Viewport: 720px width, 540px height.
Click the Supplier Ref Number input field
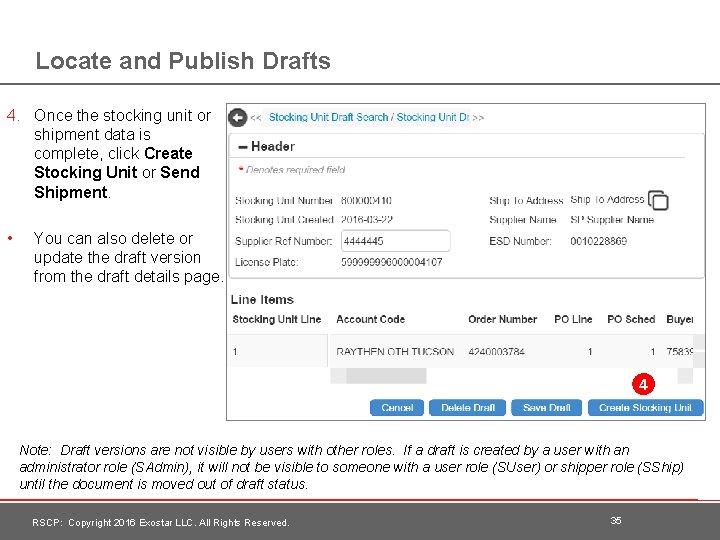[395, 241]
